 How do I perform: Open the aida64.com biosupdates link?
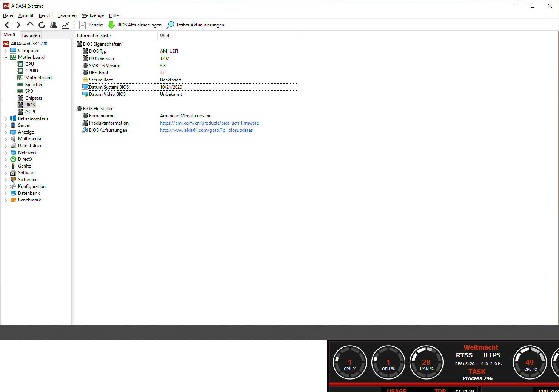click(206, 130)
